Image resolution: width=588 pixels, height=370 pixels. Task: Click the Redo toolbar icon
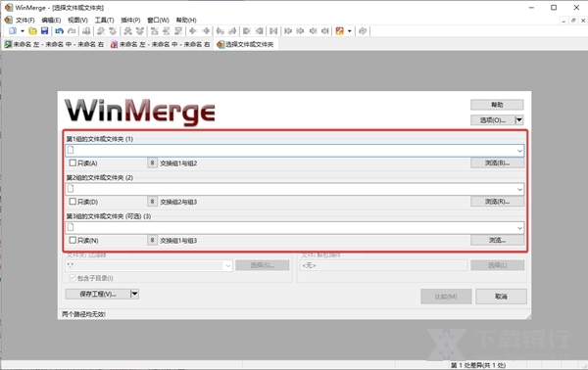(72, 31)
